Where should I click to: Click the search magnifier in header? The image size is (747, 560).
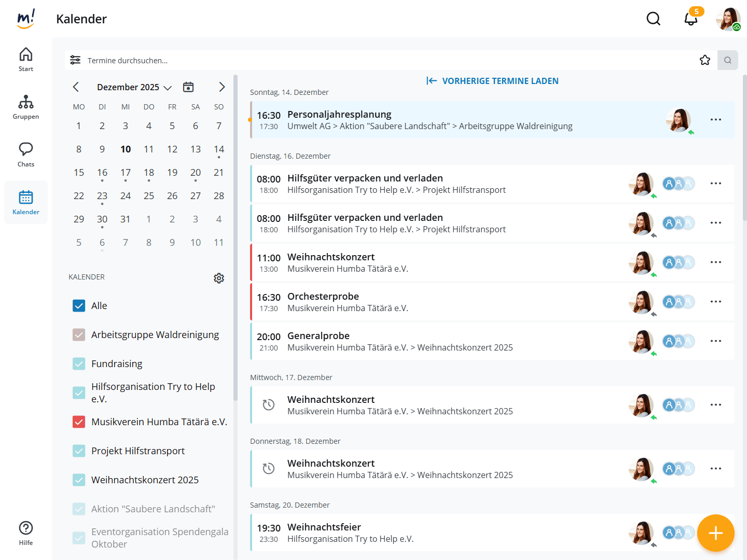653,19
